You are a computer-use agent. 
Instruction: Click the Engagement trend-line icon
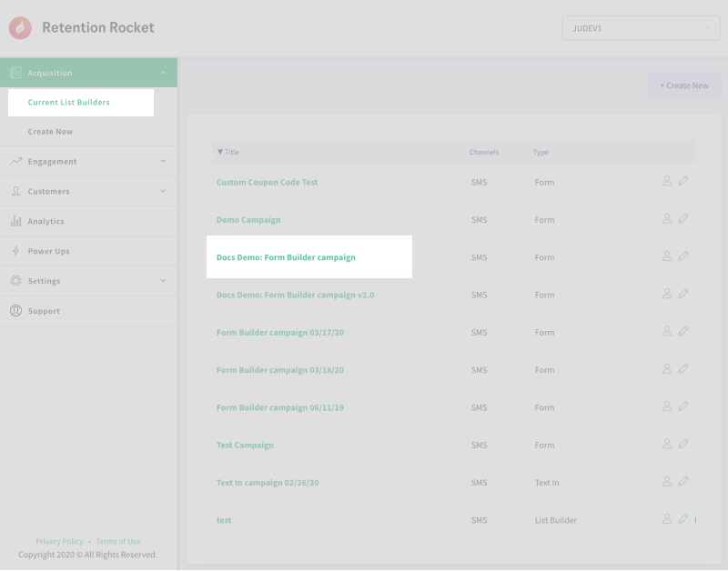point(15,161)
